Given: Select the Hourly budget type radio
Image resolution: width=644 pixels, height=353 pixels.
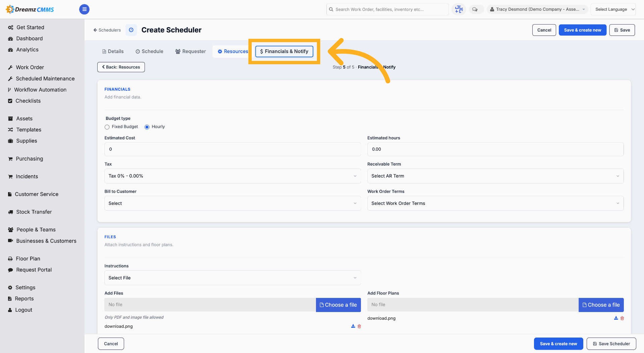Looking at the screenshot, I should (147, 127).
